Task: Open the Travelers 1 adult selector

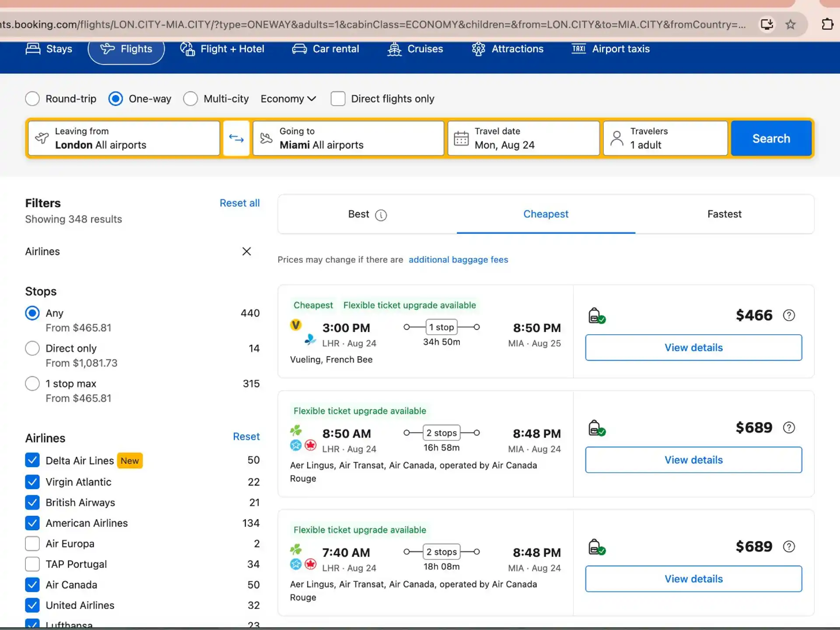Action: point(665,139)
